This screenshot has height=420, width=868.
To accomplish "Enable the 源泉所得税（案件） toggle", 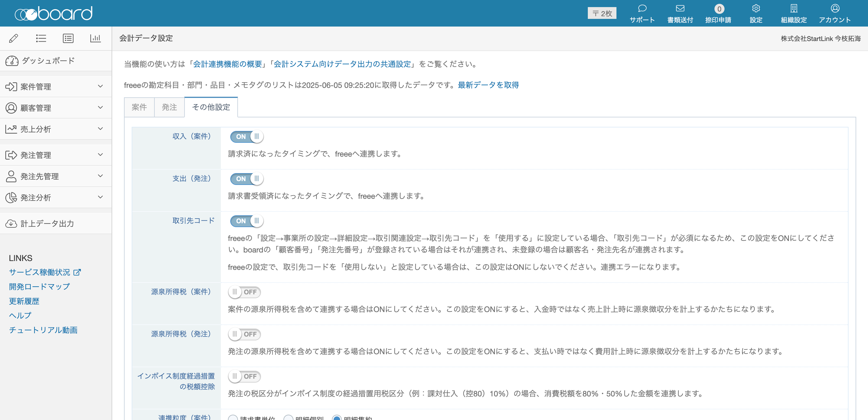I will [245, 292].
